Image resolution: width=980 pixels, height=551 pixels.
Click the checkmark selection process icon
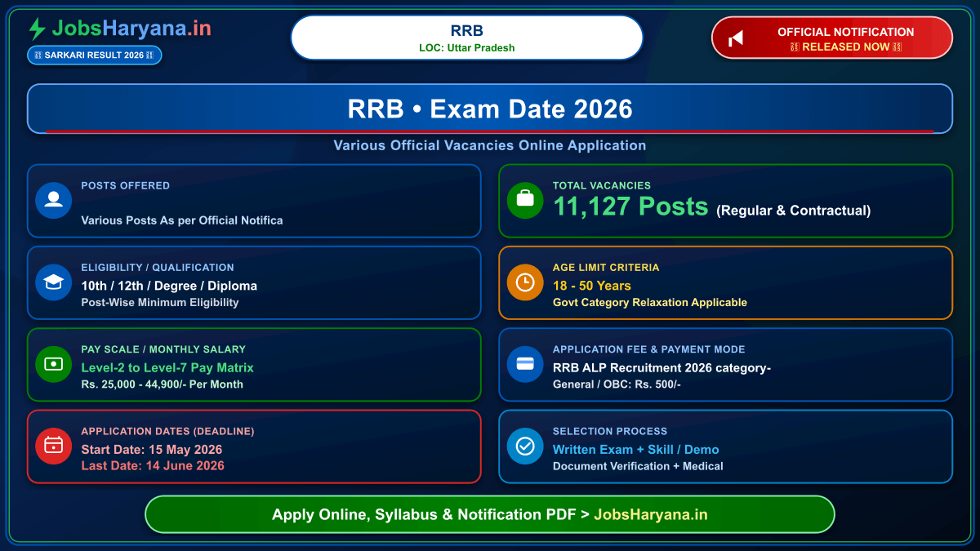(525, 446)
